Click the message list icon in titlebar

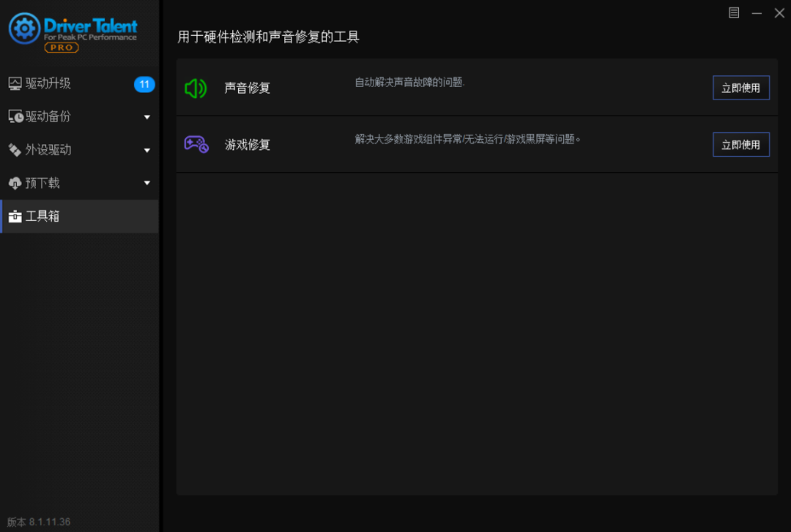(x=733, y=13)
